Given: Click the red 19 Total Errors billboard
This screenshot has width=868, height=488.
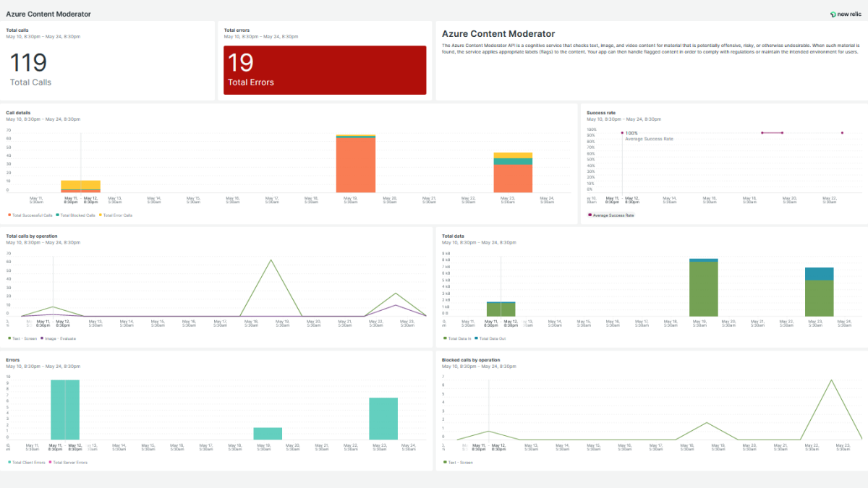Looking at the screenshot, I should (325, 69).
